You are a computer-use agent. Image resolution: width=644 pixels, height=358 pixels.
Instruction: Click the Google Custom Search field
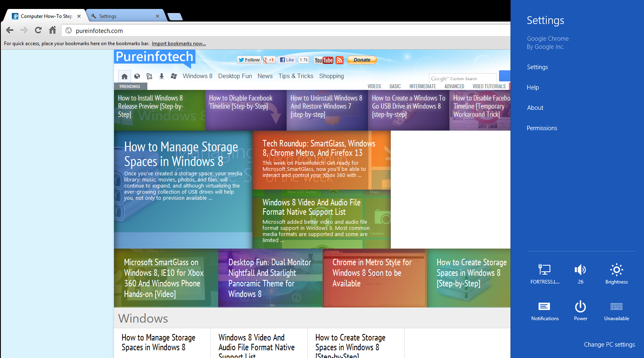tap(463, 78)
